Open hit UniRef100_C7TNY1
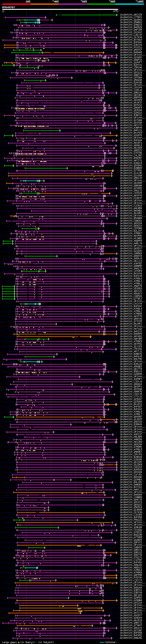The height and width of the screenshot is (644, 146). click(131, 17)
